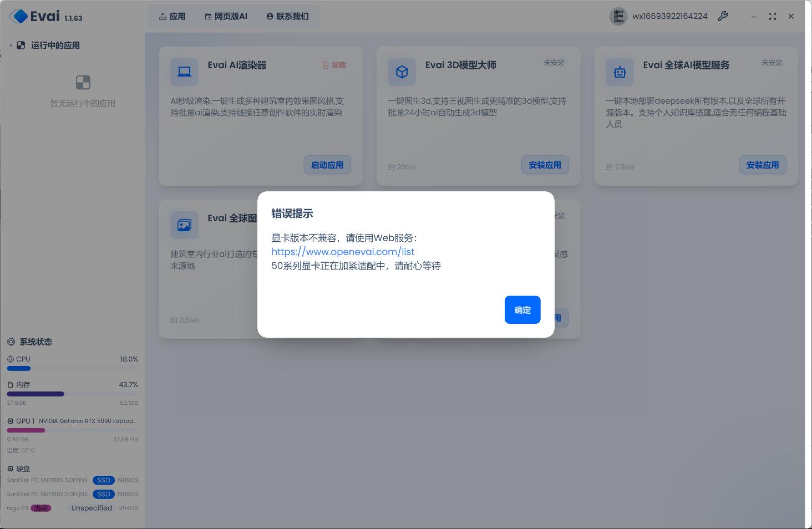Go to the 联系我们 tab
Image resolution: width=812 pixels, height=529 pixels.
[x=288, y=17]
